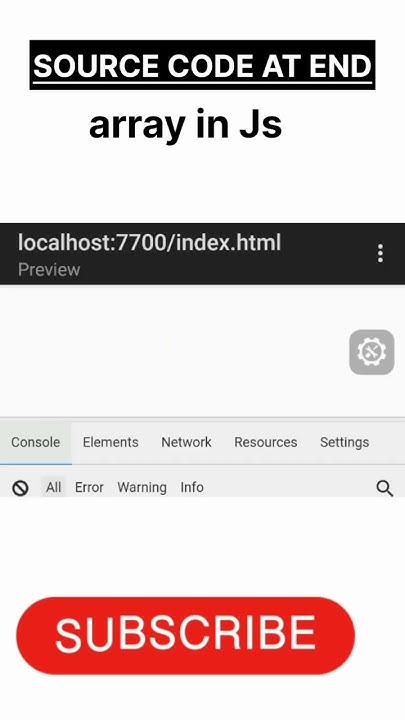Image resolution: width=405 pixels, height=720 pixels.
Task: Open the Elements tab
Action: click(110, 442)
